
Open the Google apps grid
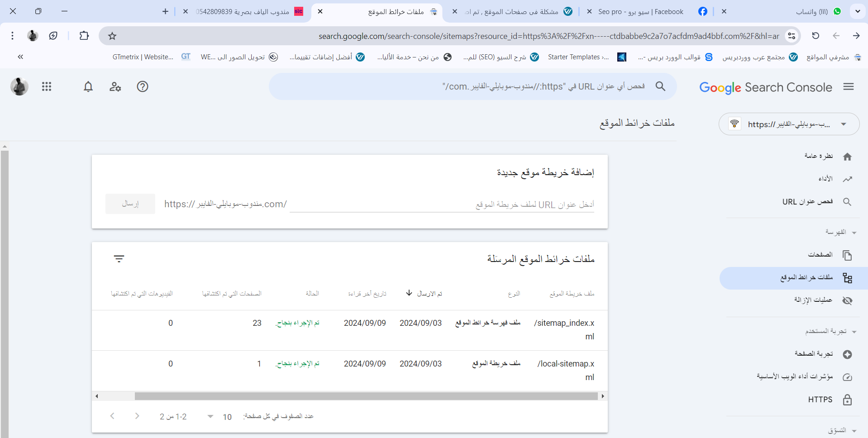(47, 86)
